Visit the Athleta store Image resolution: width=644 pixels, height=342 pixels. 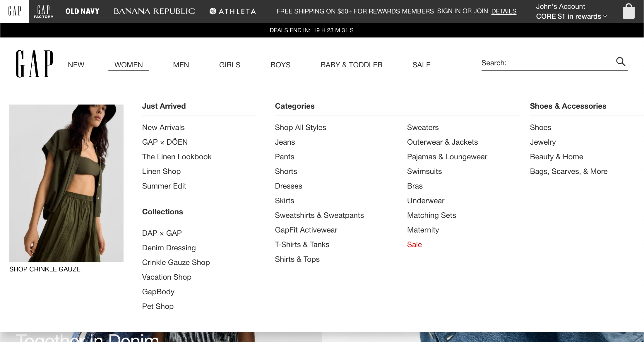(x=233, y=11)
